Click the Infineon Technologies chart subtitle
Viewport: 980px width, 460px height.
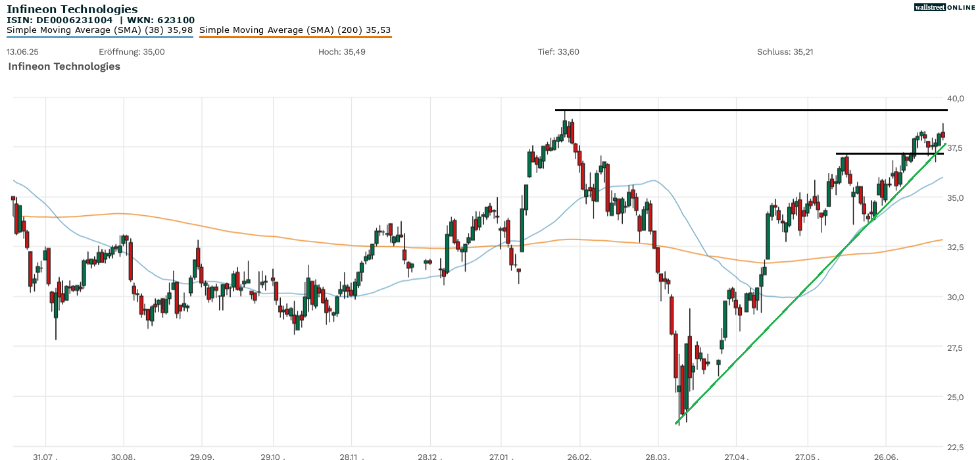[x=64, y=66]
